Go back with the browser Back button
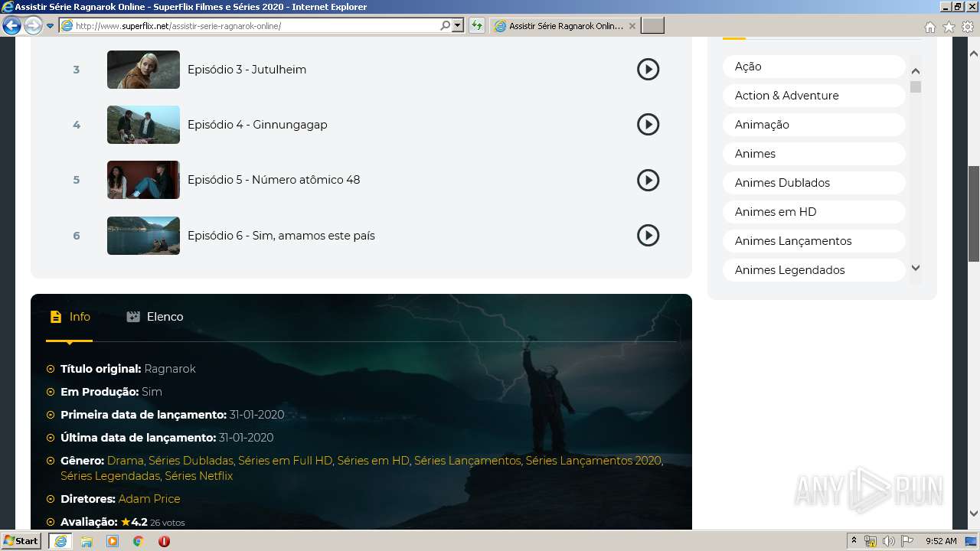This screenshot has height=551, width=980. [11, 26]
